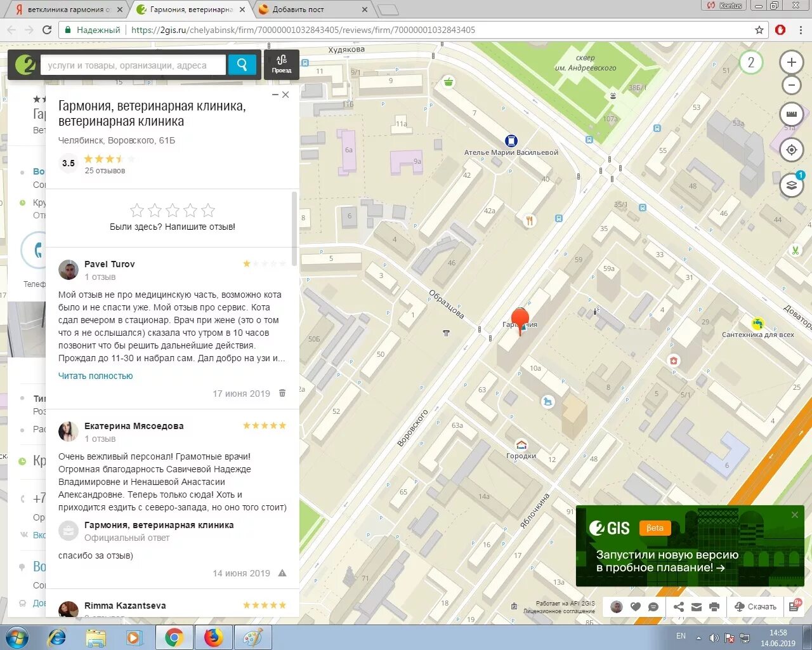Click the EN language indicator in the taskbar
Screen dimensions: 812x650
[681, 636]
